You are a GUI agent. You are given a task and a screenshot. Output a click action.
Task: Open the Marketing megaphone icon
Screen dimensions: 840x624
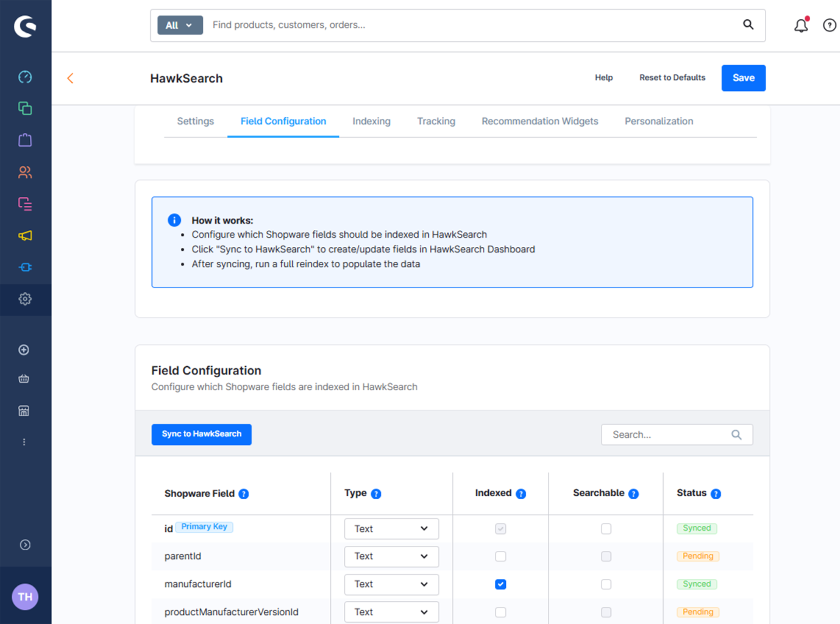pos(25,235)
